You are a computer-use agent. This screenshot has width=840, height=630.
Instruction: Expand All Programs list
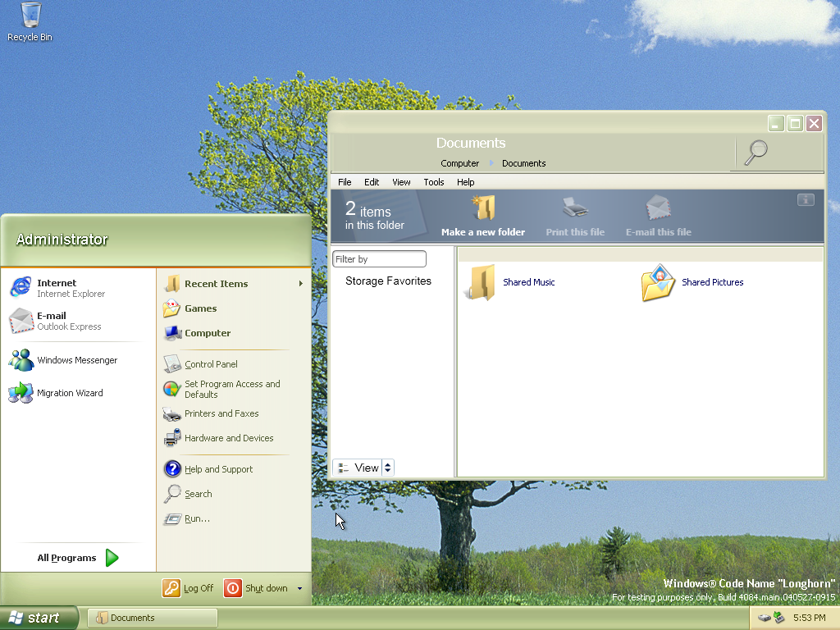(x=77, y=558)
